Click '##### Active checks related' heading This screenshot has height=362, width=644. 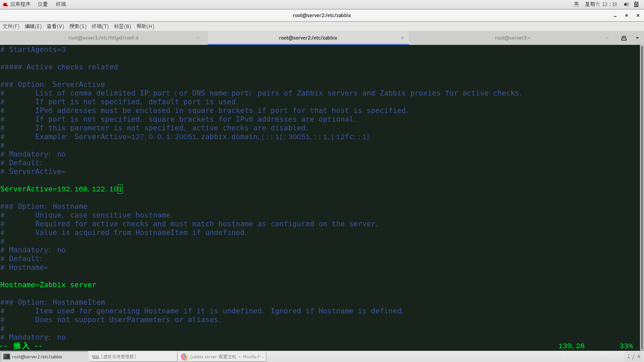click(x=59, y=67)
